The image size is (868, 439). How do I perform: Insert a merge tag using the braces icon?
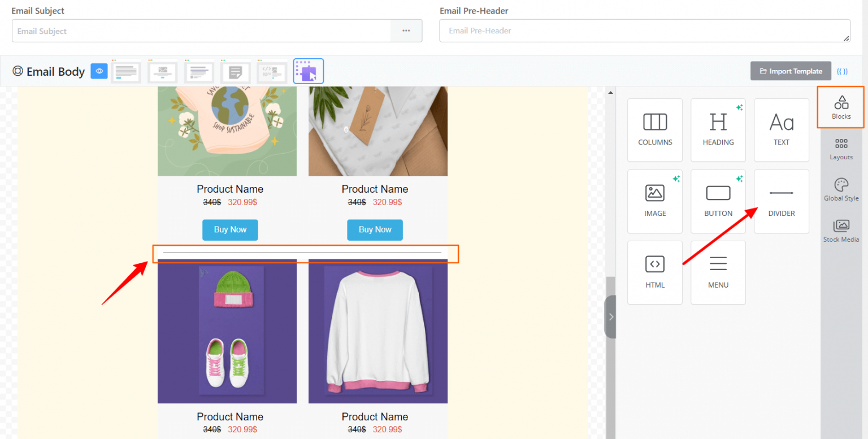tap(843, 71)
